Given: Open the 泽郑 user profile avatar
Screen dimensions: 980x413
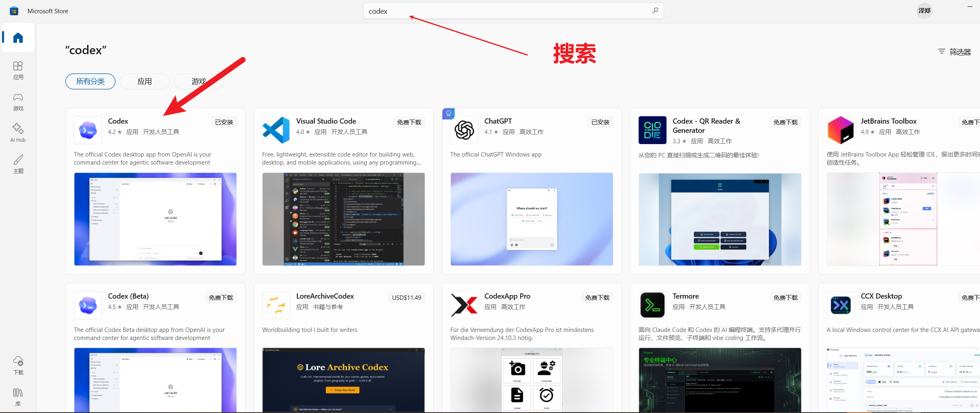Looking at the screenshot, I should coord(924,11).
